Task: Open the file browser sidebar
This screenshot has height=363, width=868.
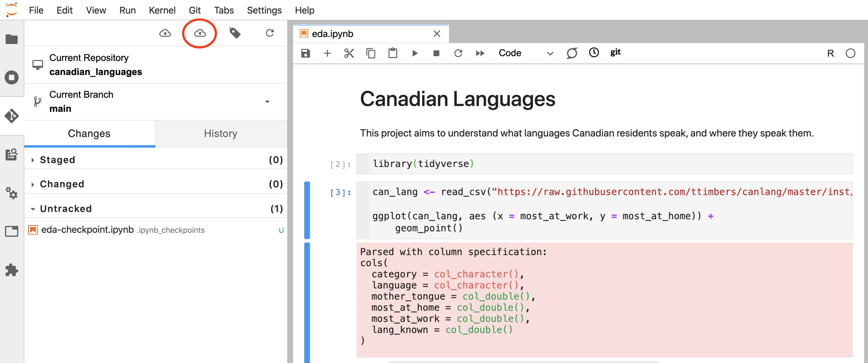Action: click(x=12, y=39)
